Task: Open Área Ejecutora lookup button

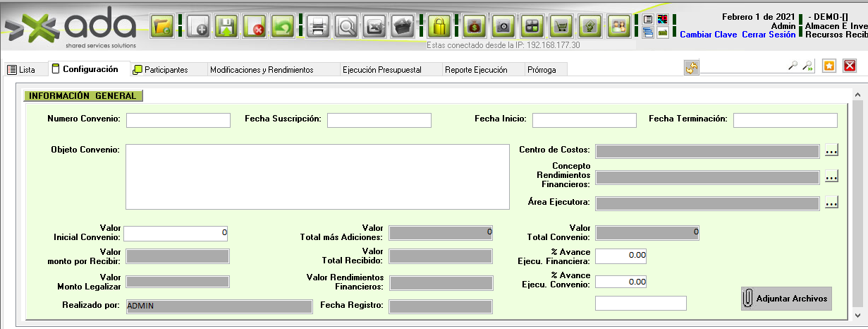Action: pyautogui.click(x=831, y=203)
